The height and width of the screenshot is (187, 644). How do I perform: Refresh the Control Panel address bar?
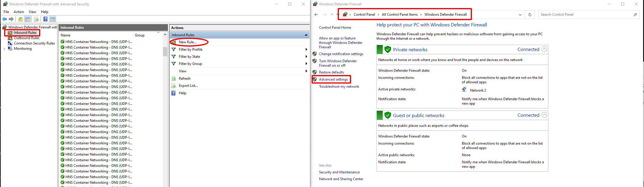click(530, 15)
